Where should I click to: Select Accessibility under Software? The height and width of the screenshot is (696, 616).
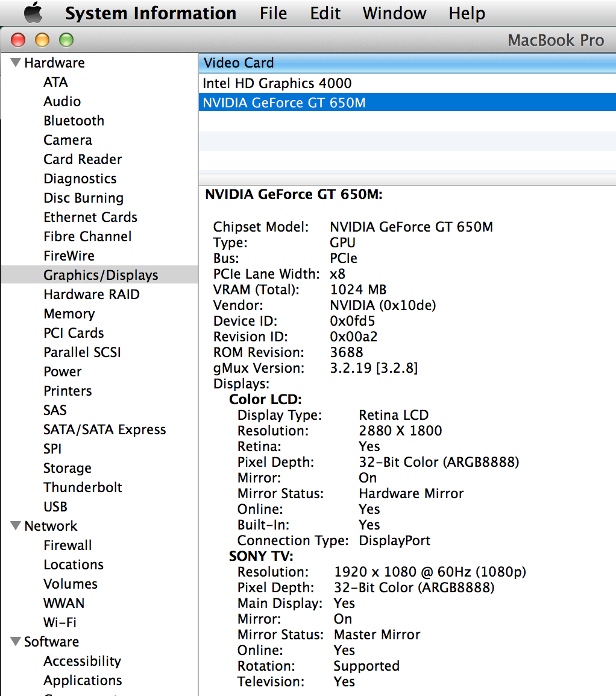point(82,661)
